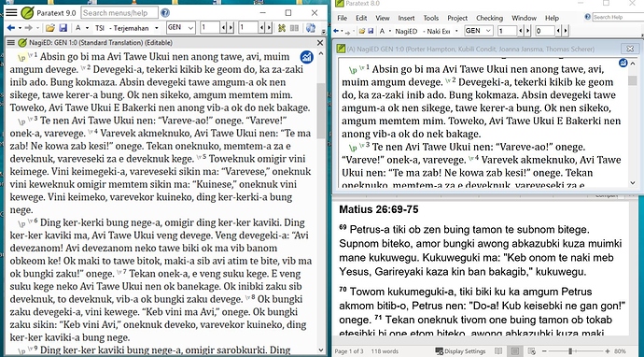This screenshot has height=357, width=644.
Task: Click the Display Settings icon in status bar
Action: click(439, 351)
